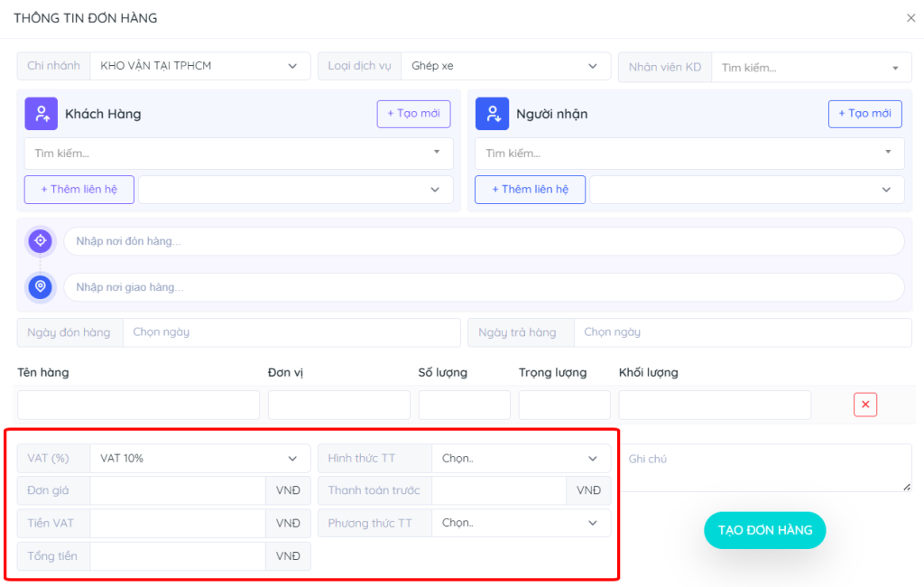Click Tạo mới button for Người nhận

pos(864,114)
